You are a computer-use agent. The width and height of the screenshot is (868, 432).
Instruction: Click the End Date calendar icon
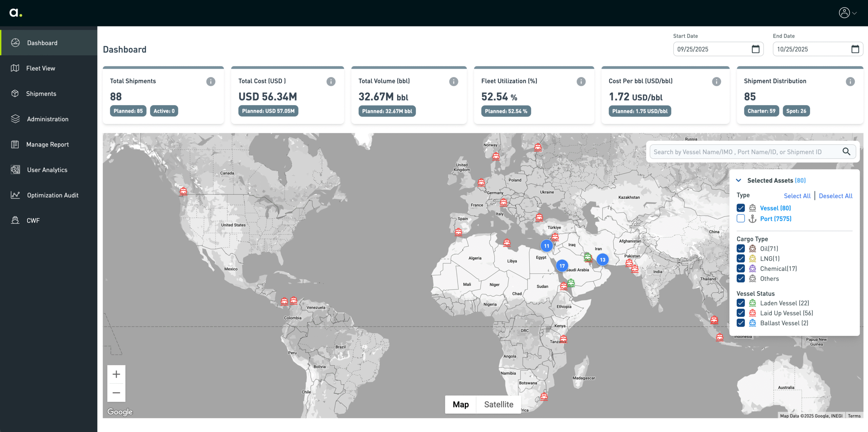click(855, 49)
